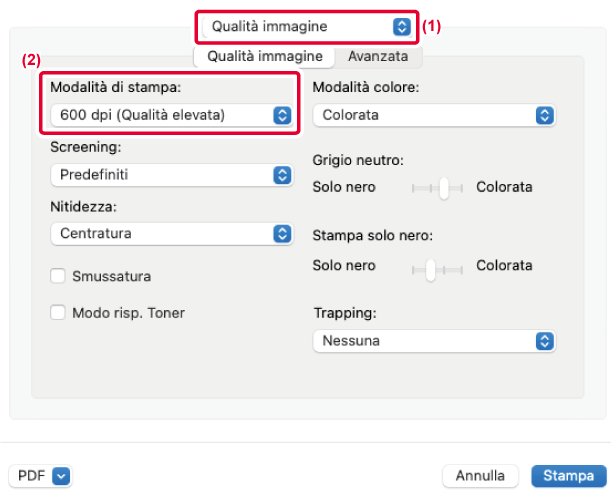
Task: Click the Annulla button
Action: [x=480, y=476]
